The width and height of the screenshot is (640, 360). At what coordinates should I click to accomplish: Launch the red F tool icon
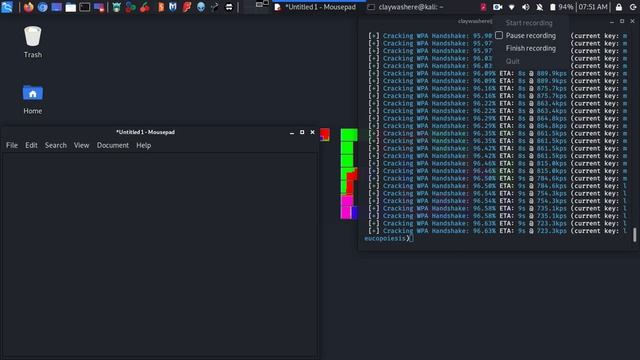click(x=187, y=7)
